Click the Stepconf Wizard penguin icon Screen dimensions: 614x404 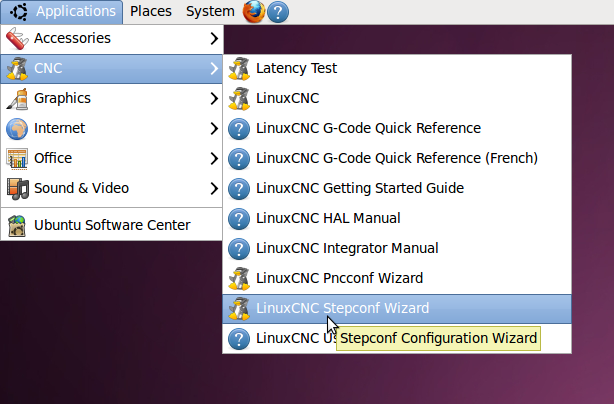pos(239,309)
